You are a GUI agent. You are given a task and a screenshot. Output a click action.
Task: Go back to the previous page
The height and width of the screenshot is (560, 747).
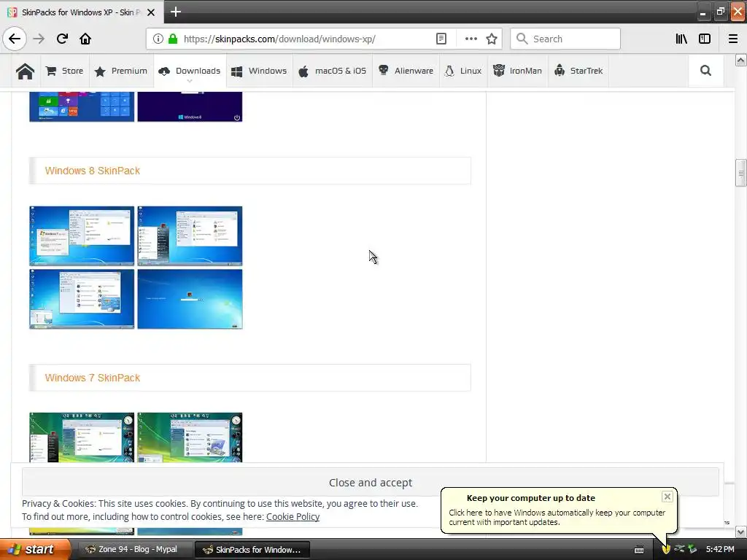pyautogui.click(x=15, y=39)
